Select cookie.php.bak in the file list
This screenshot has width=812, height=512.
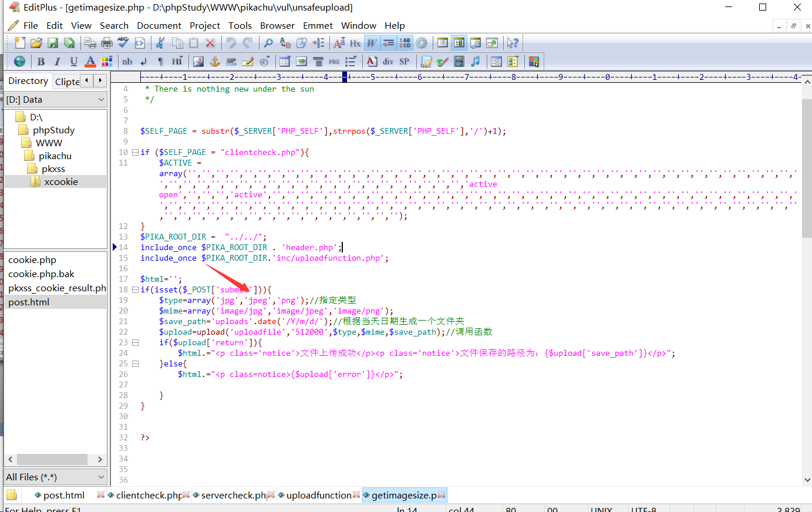(x=41, y=274)
